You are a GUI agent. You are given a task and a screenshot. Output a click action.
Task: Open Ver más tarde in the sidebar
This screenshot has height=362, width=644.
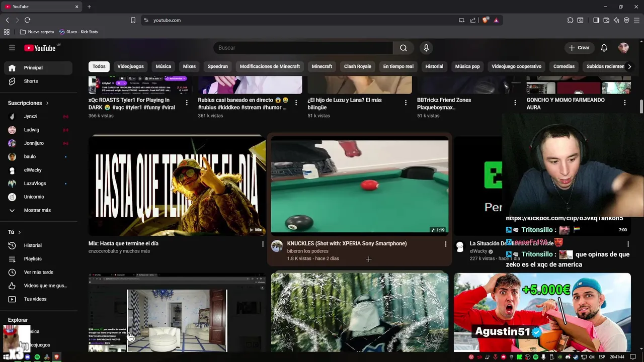[x=38, y=272]
